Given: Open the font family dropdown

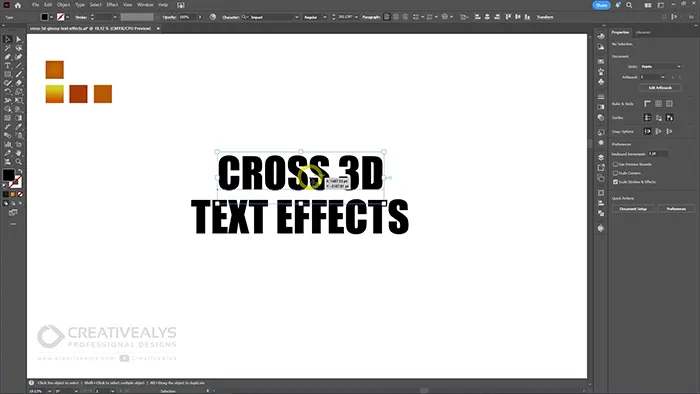Looking at the screenshot, I should pos(297,17).
